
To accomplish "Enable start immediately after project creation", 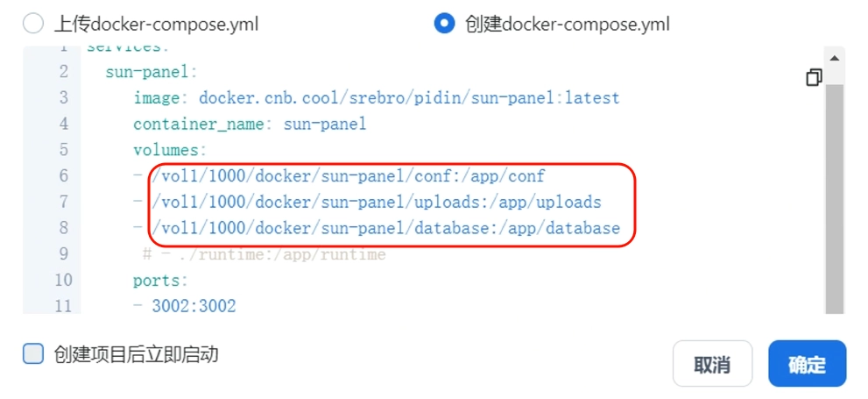I will click(x=33, y=353).
